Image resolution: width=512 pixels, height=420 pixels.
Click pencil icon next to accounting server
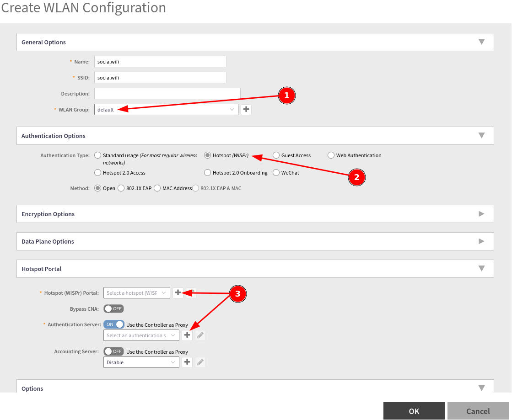tap(200, 362)
